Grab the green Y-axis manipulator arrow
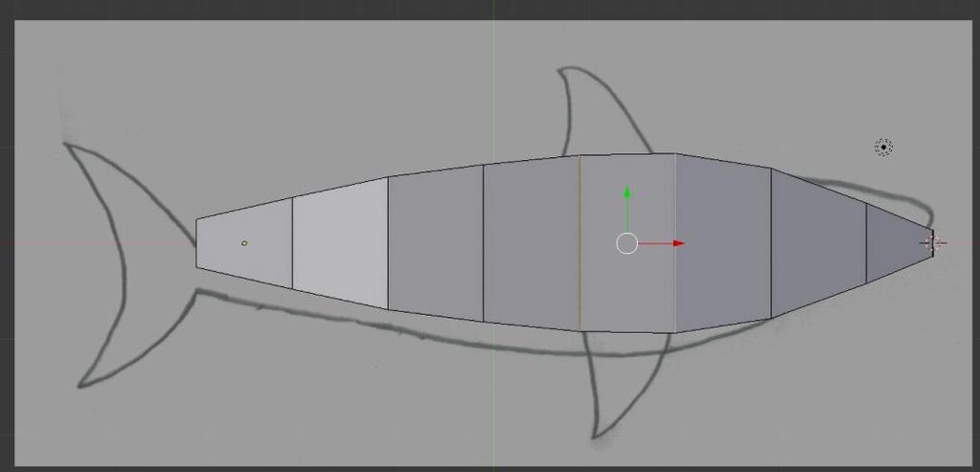 click(x=627, y=192)
